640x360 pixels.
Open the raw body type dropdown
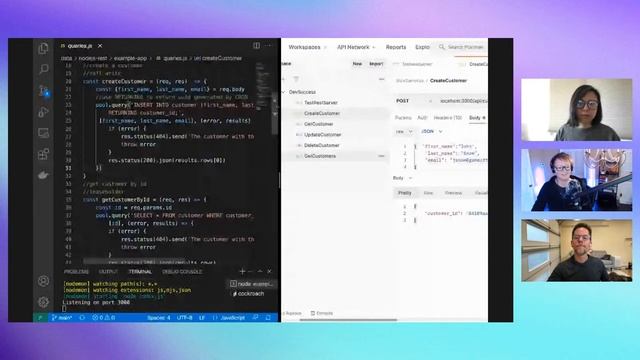404,131
